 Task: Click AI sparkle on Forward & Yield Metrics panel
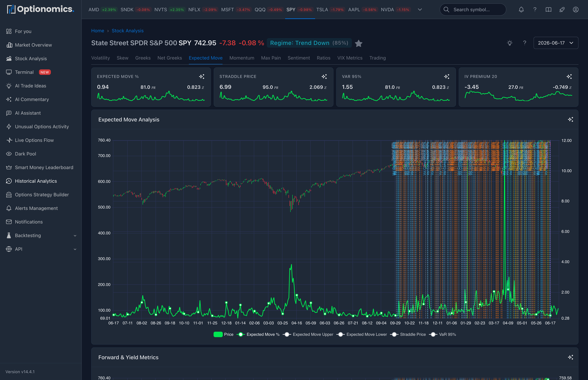click(x=570, y=357)
